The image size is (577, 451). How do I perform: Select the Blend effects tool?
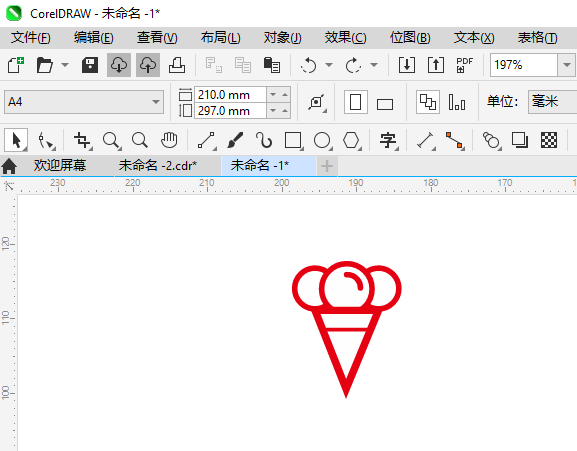(x=491, y=140)
